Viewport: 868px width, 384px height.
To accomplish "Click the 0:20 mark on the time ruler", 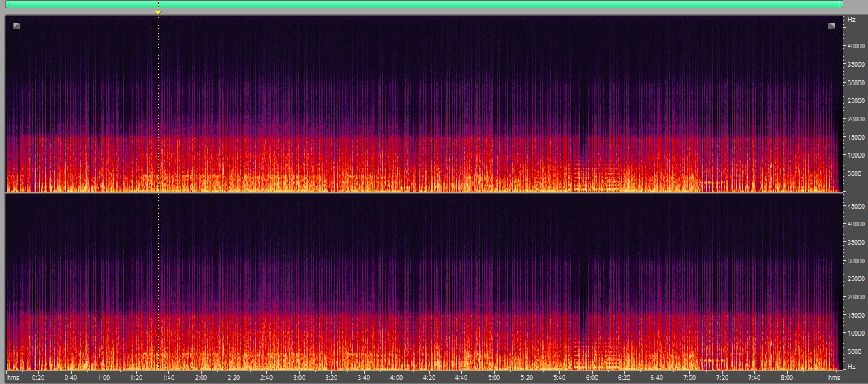I will coord(38,377).
